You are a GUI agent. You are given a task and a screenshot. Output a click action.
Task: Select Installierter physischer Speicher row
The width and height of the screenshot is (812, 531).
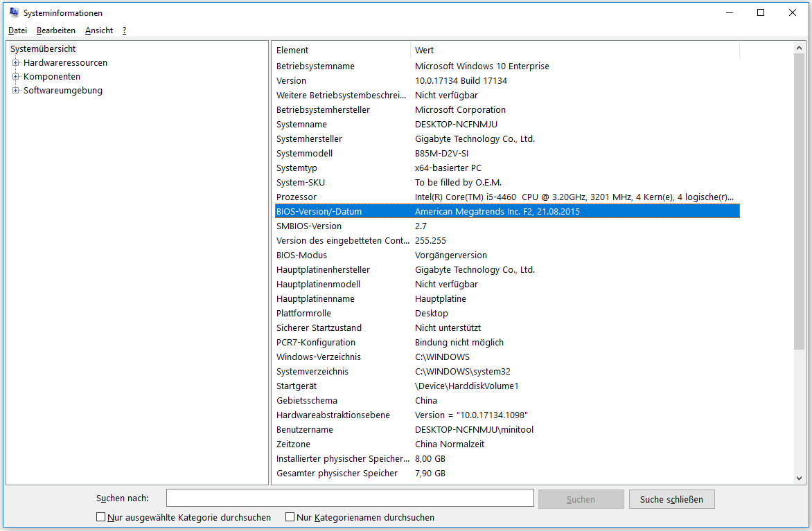coord(507,458)
